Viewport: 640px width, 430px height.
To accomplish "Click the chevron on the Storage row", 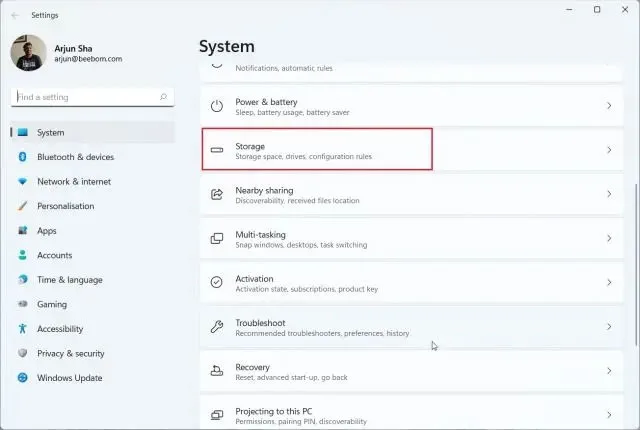I will coord(609,150).
